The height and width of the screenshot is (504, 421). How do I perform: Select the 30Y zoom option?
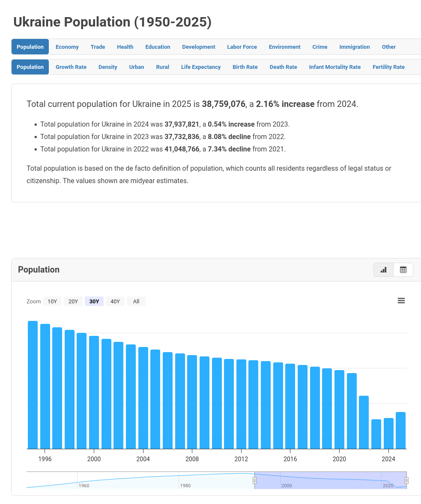94,301
